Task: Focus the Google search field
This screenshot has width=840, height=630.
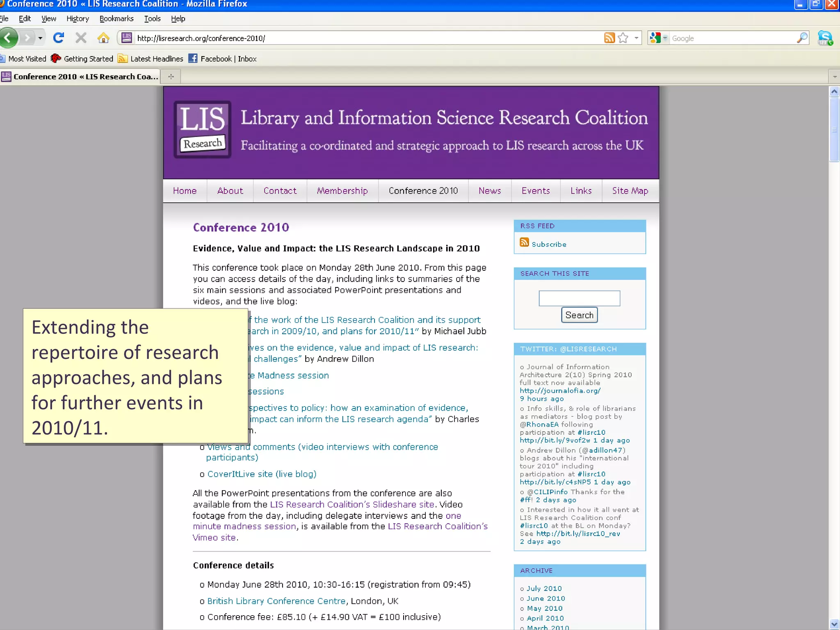Action: click(733, 38)
